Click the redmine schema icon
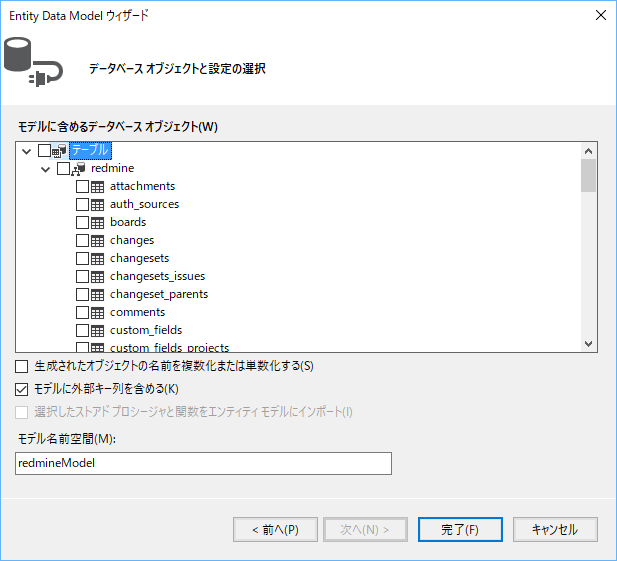This screenshot has width=617, height=561. coord(79,168)
